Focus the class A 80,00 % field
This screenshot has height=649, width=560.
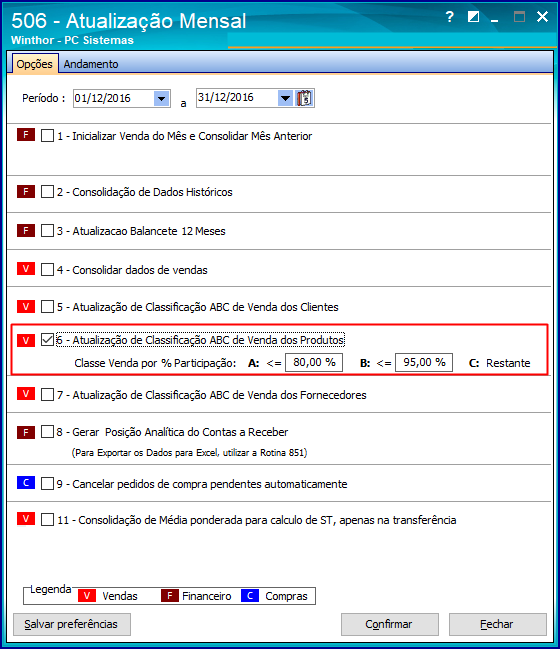[314, 363]
